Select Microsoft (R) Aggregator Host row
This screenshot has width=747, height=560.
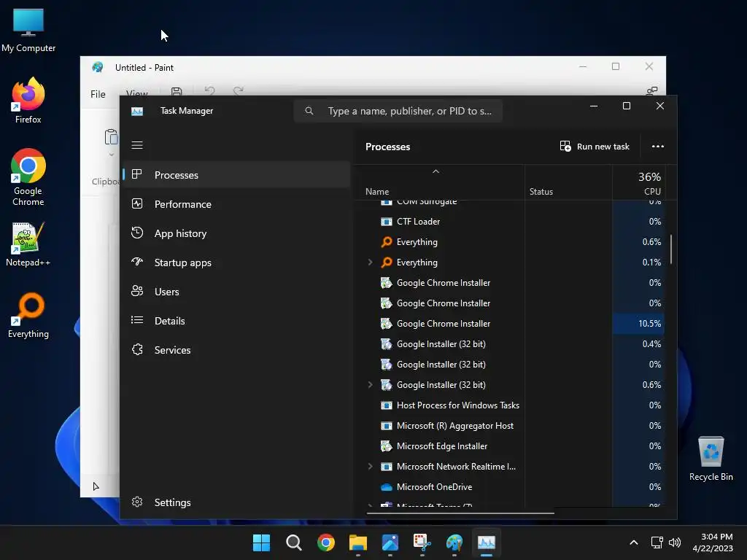pos(510,426)
